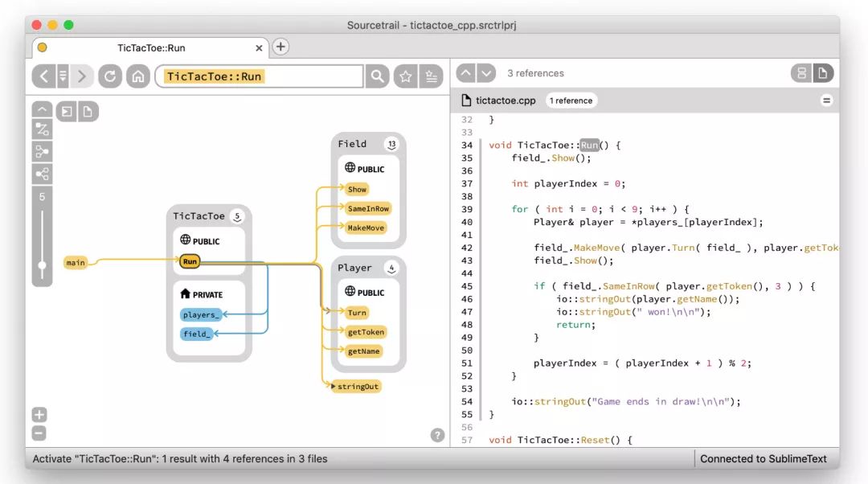Click the highlighted Run token on line 34
This screenshot has height=484, width=868.
coord(589,145)
